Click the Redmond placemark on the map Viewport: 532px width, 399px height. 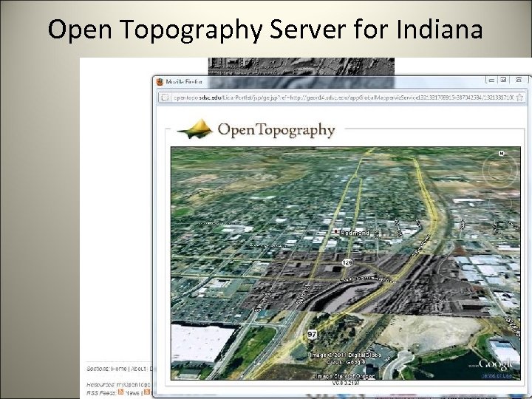[x=336, y=231]
